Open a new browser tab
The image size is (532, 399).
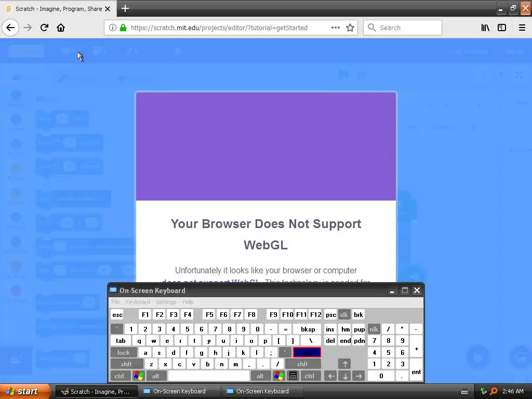coord(125,8)
